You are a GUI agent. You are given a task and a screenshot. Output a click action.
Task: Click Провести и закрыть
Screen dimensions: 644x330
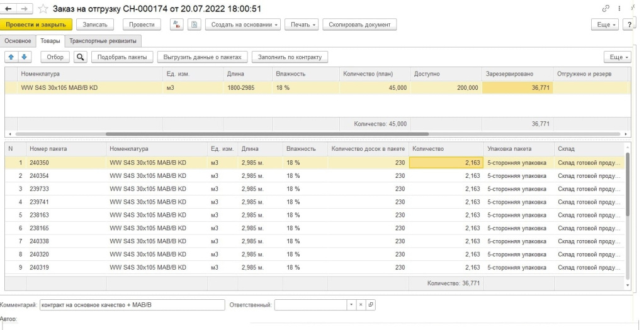coord(36,25)
